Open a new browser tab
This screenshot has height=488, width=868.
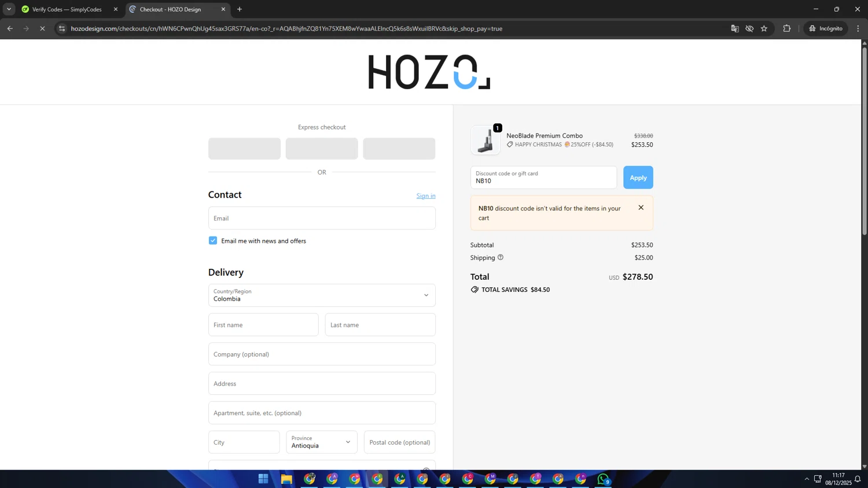tap(240, 9)
